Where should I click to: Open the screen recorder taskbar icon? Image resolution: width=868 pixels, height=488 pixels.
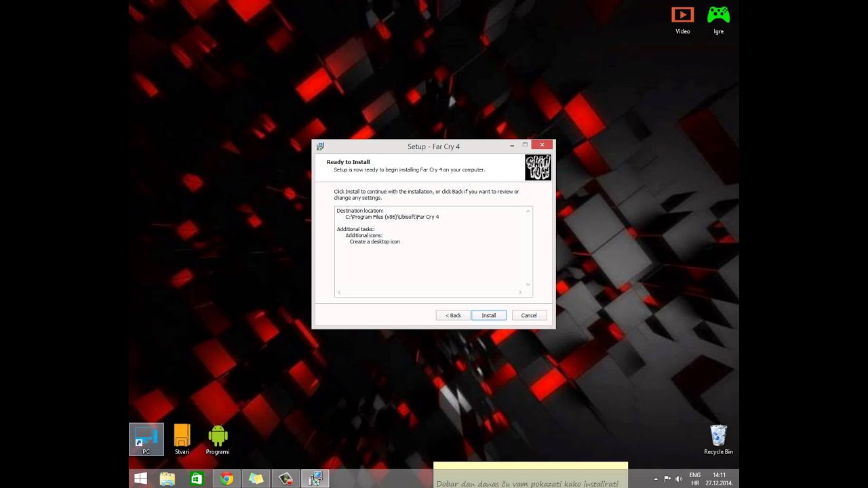coord(285,479)
